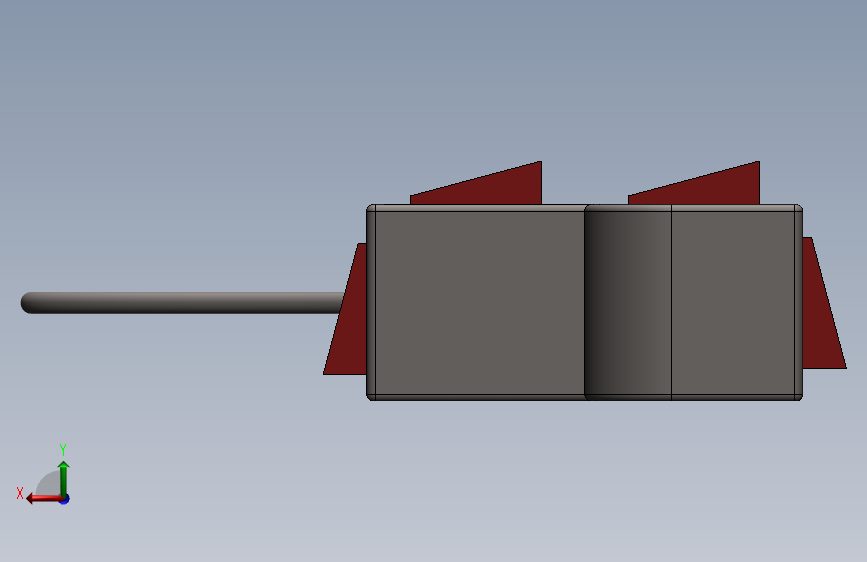Click the red X axis arrow of triad
Image resolution: width=867 pixels, height=562 pixels.
[x=43, y=499]
